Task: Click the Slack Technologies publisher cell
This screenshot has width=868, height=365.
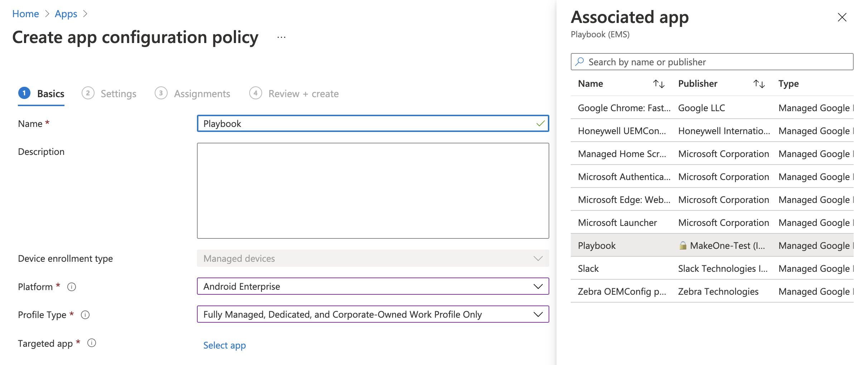Action: coord(723,269)
